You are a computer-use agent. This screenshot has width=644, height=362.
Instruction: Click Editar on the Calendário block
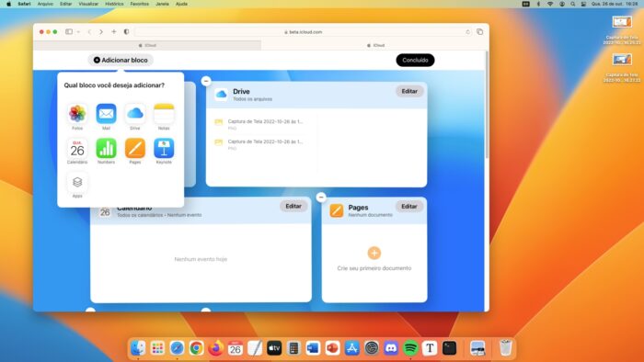(x=293, y=206)
